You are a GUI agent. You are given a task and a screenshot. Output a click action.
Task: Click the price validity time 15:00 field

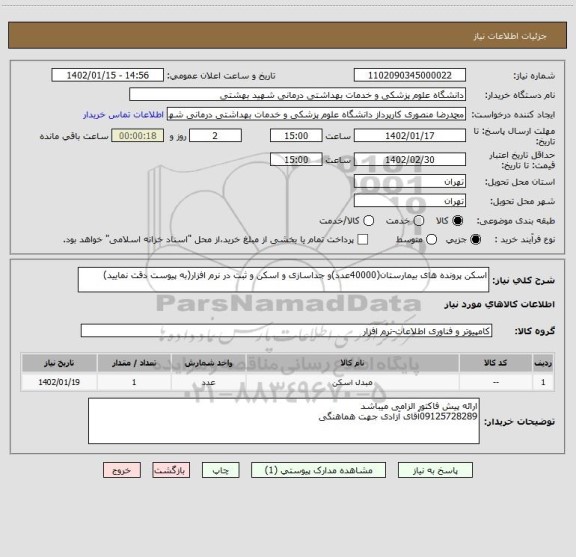click(296, 159)
